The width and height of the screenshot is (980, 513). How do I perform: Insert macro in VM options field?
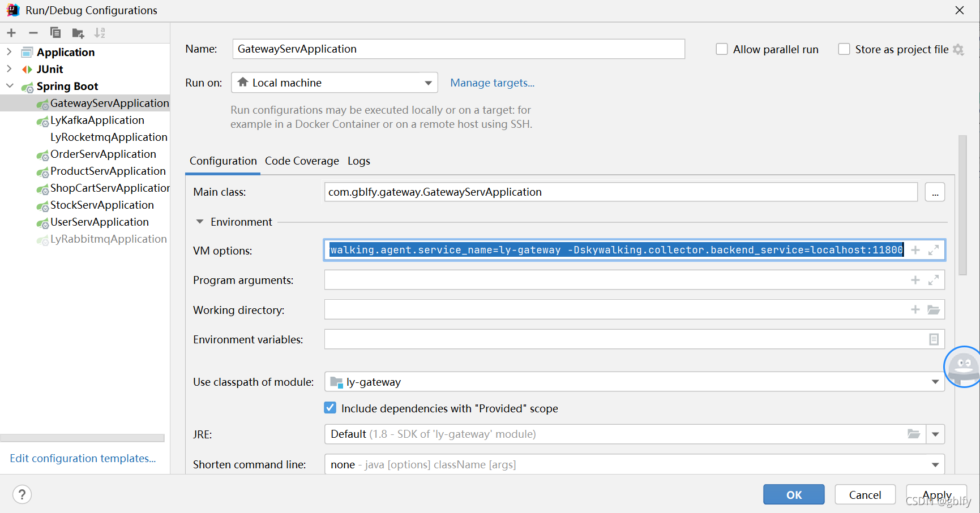(915, 250)
